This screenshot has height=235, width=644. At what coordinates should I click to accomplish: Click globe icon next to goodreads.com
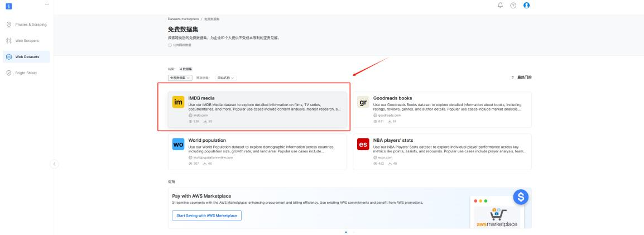click(376, 116)
